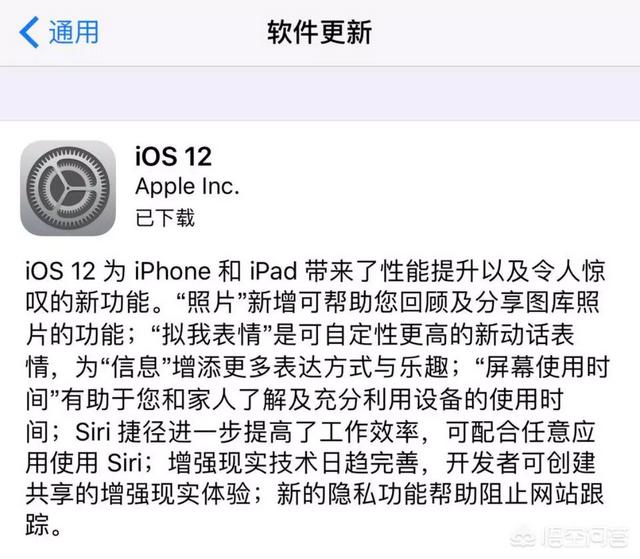Tap the Apple Inc. developer label
Viewport: 640px width, 559px height.
click(x=187, y=187)
